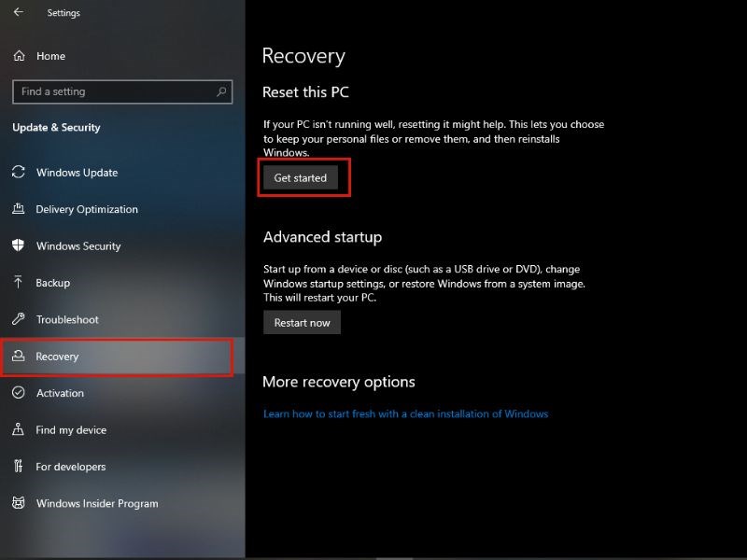Click the Troubleshoot wrench icon

tap(18, 319)
